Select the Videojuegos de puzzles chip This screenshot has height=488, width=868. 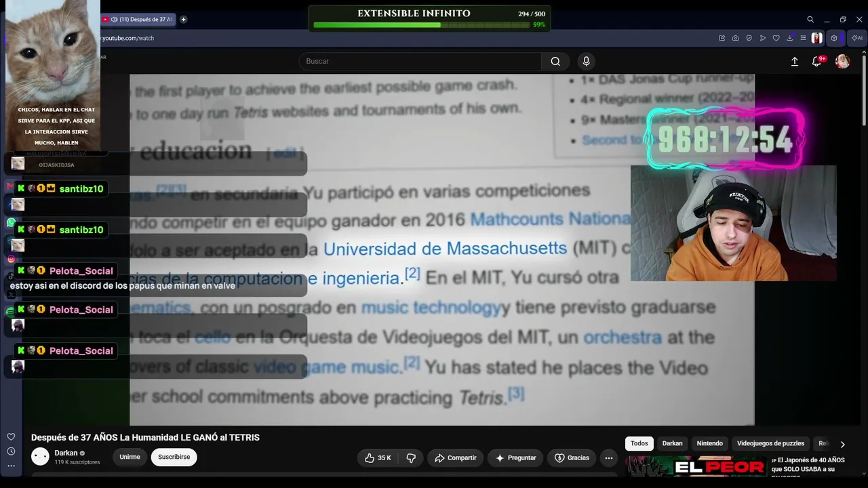coord(770,443)
